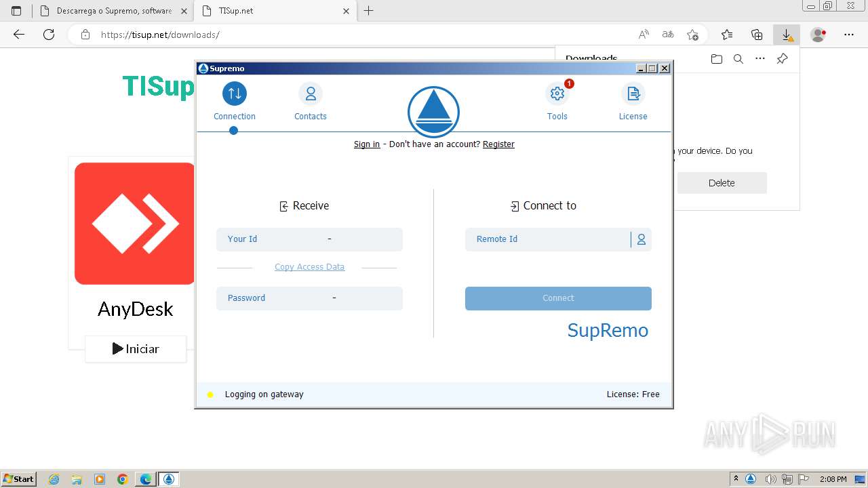Viewport: 868px width, 488px height.
Task: Show hidden system tray icons
Action: click(x=736, y=479)
